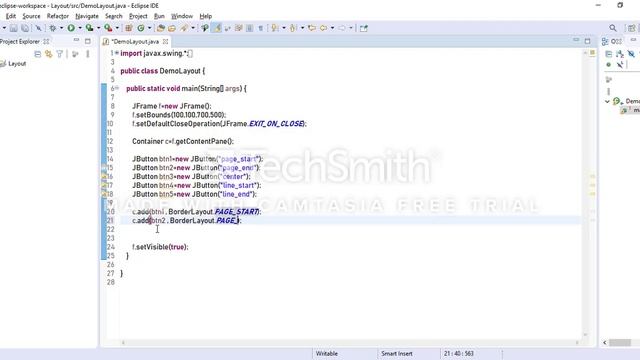Click the Open Type toolbar icon
The image size is (640, 360).
161,28
